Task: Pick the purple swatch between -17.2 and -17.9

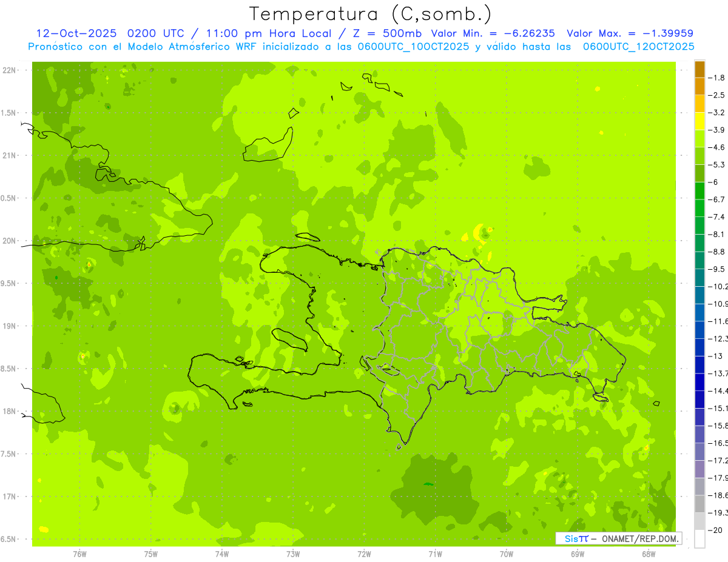Action: coord(699,469)
